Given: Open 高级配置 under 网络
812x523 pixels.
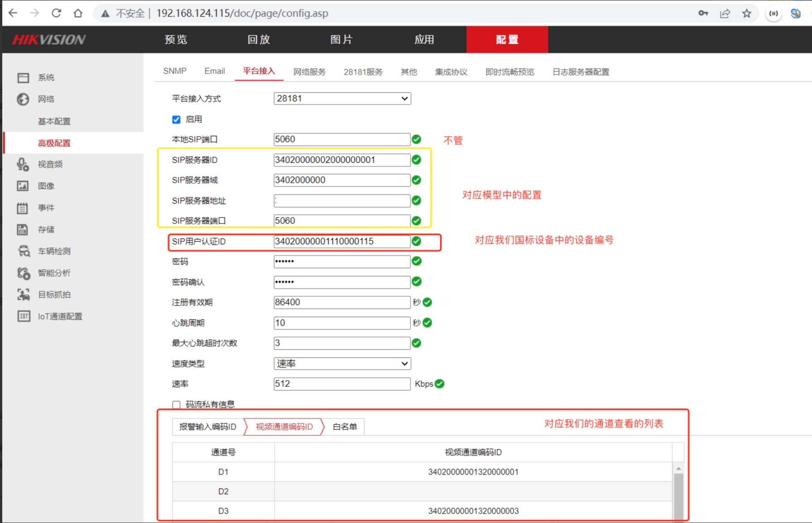Looking at the screenshot, I should [x=54, y=143].
